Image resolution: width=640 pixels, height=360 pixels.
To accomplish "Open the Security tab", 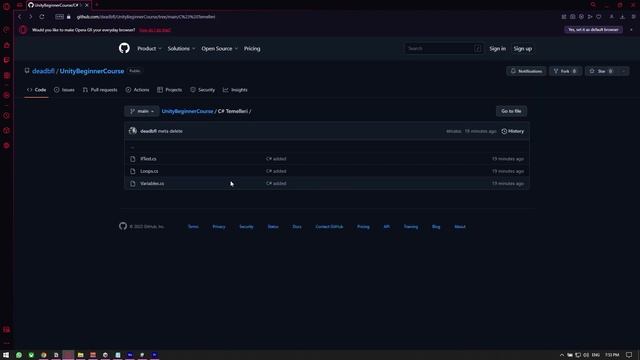I will point(202,90).
